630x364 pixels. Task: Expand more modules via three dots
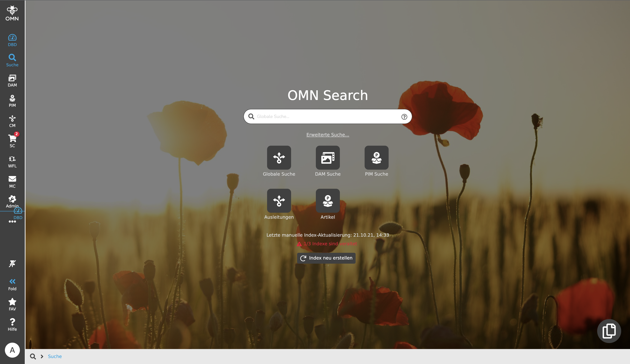(x=12, y=222)
